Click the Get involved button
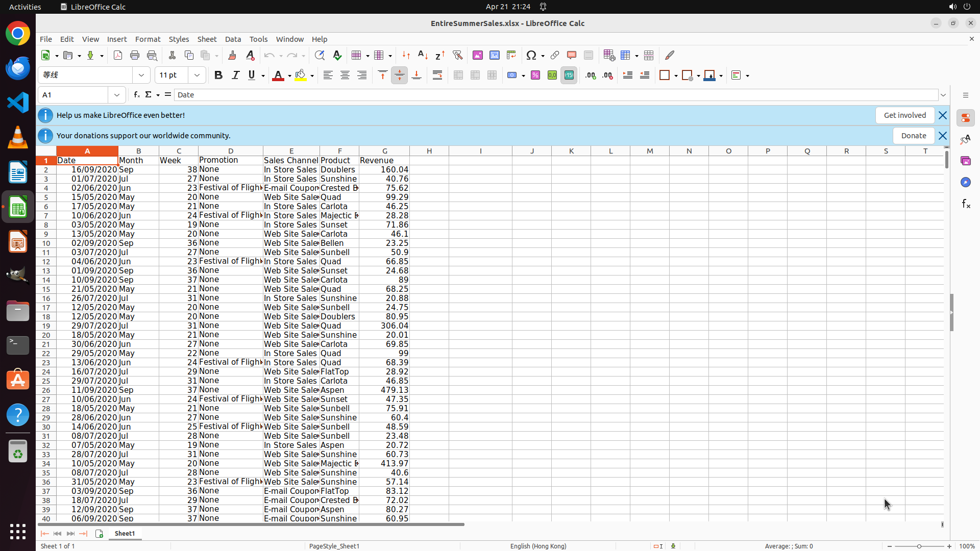Image resolution: width=980 pixels, height=551 pixels. click(x=904, y=115)
